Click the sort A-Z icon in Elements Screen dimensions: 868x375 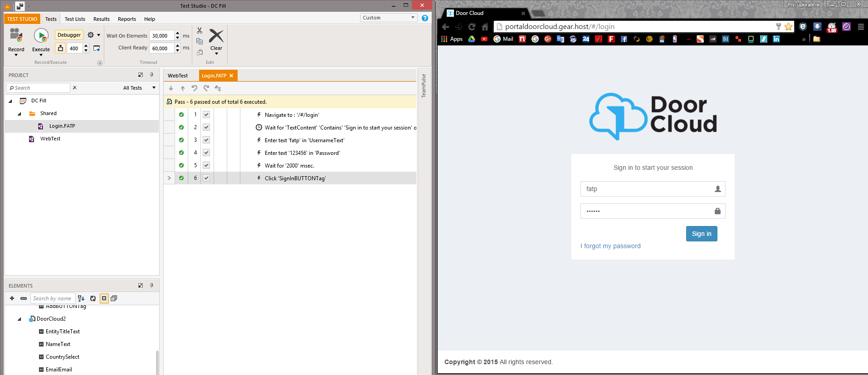(x=81, y=298)
